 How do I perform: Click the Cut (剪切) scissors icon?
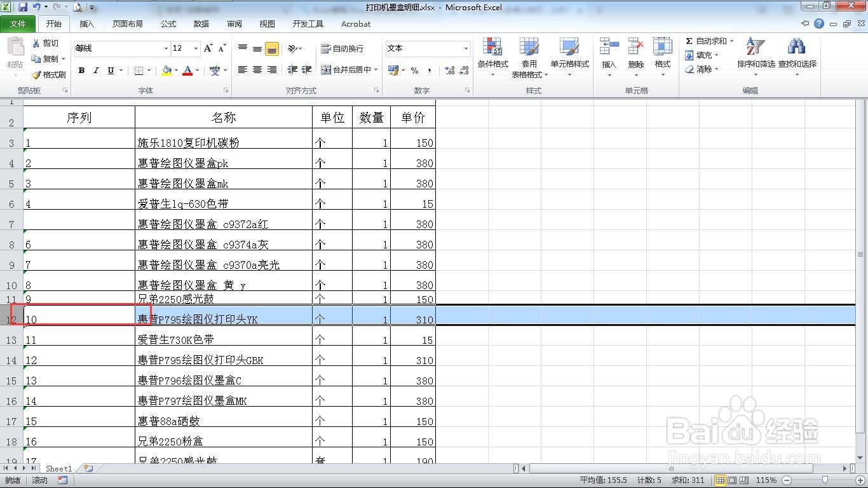(36, 43)
